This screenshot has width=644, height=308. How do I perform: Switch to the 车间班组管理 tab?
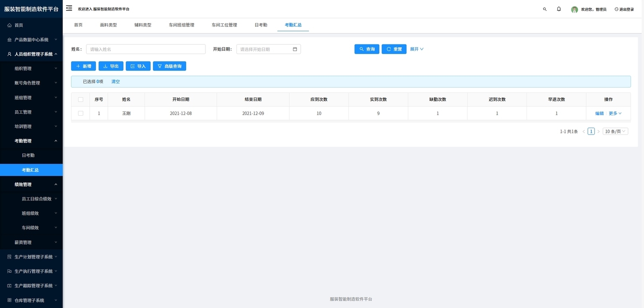pos(182,25)
